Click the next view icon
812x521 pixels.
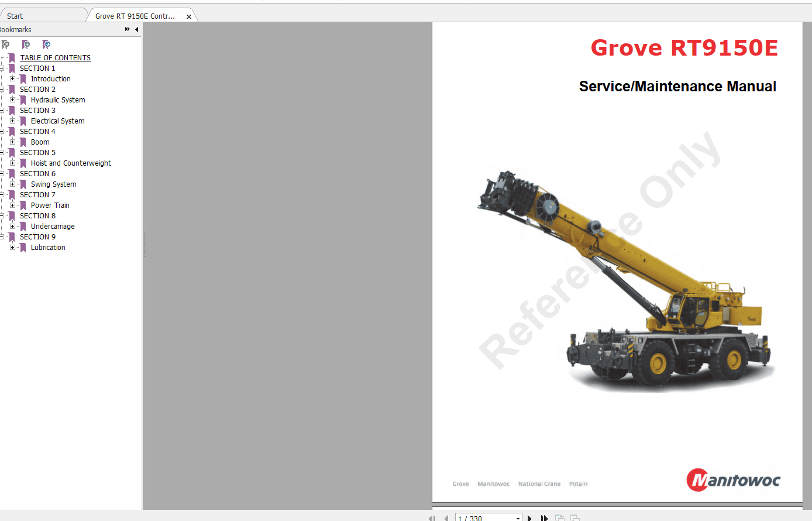click(x=574, y=517)
